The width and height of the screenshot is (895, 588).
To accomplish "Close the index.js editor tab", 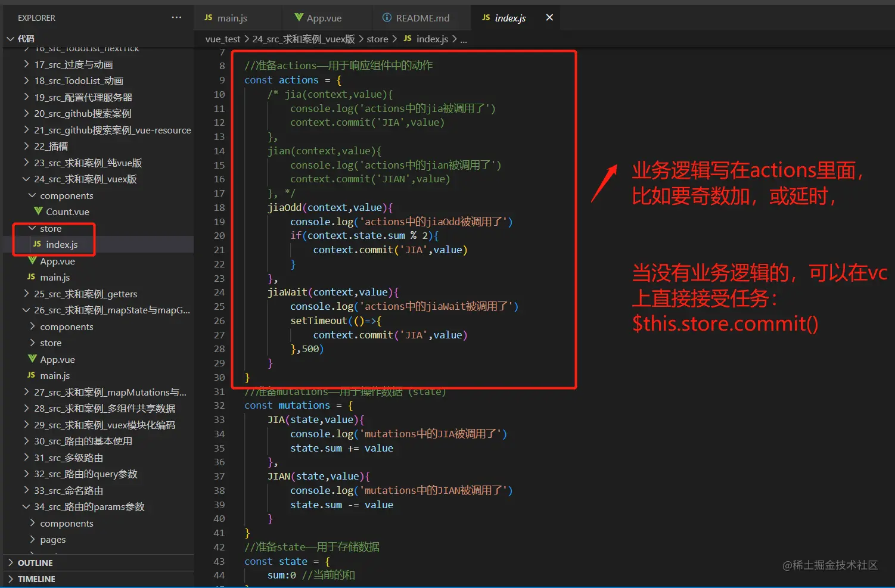I will [549, 18].
